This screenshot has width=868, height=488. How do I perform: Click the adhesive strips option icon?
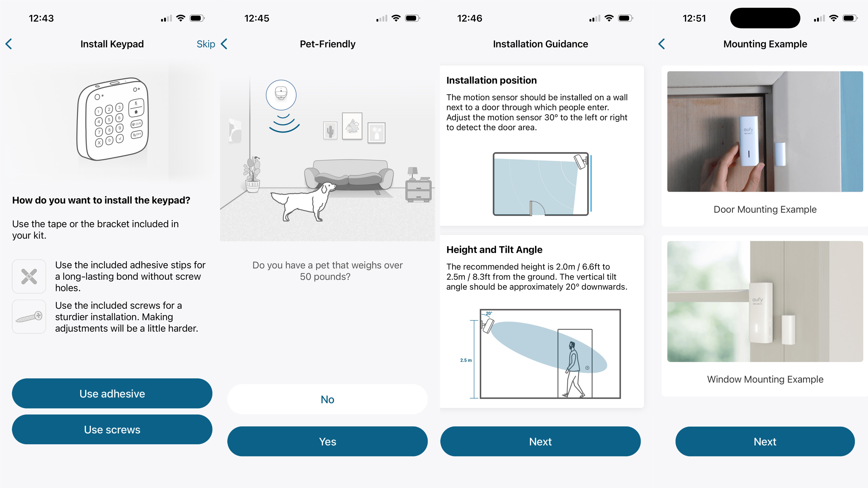29,275
